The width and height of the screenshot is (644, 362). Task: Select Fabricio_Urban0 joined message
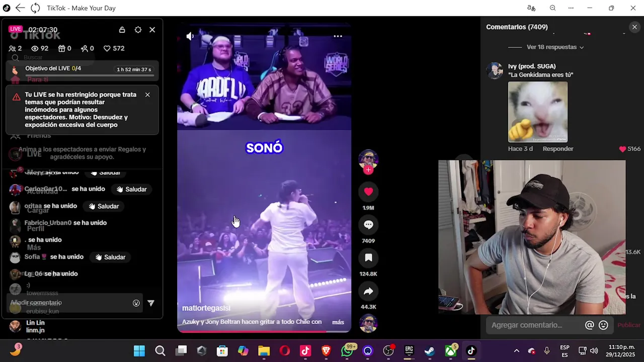point(65,223)
